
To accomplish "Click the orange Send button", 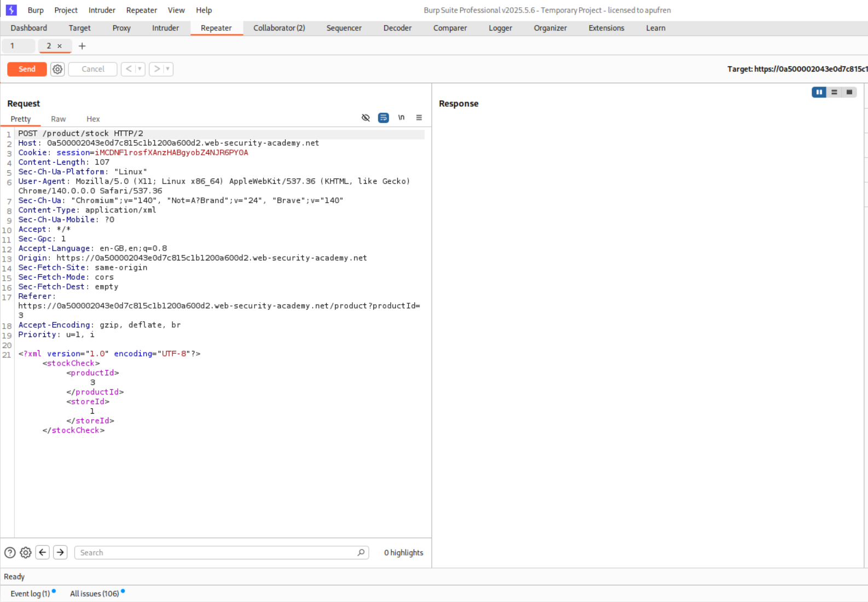I will point(27,69).
